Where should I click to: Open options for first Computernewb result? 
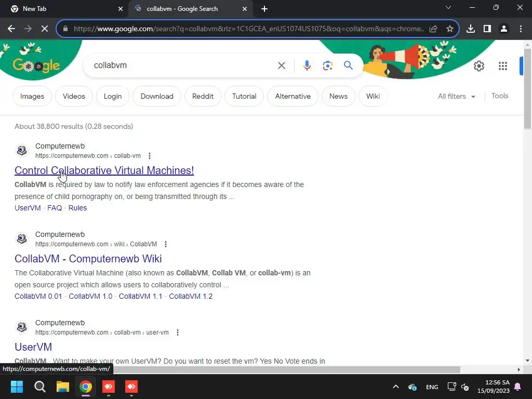click(150, 156)
